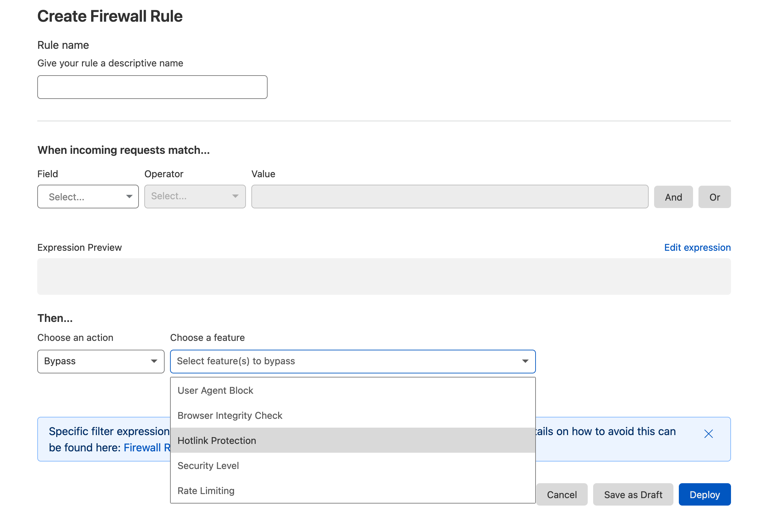Screen dimensions: 773x532
Task: Open the Firewall Rules documentation link in banner
Action: (146, 448)
